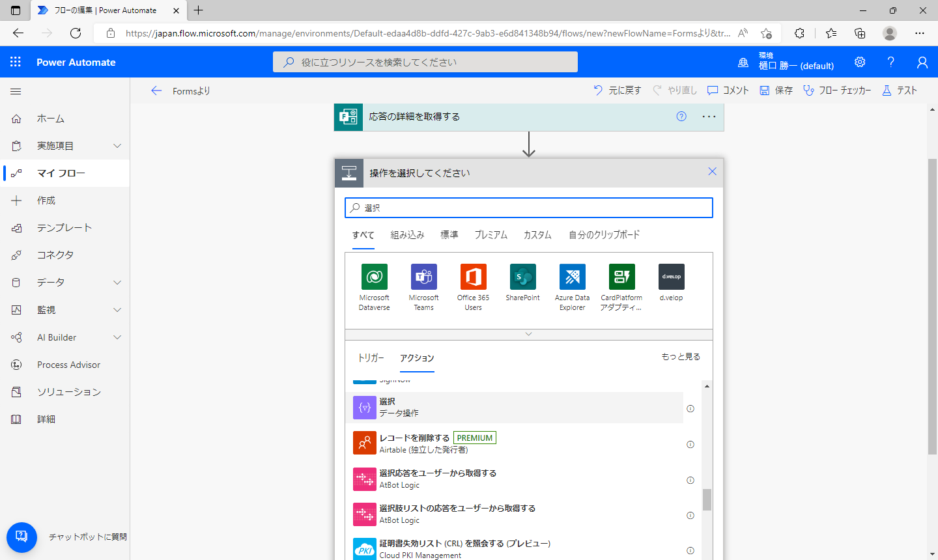Open the account profile icon in header

click(922, 62)
